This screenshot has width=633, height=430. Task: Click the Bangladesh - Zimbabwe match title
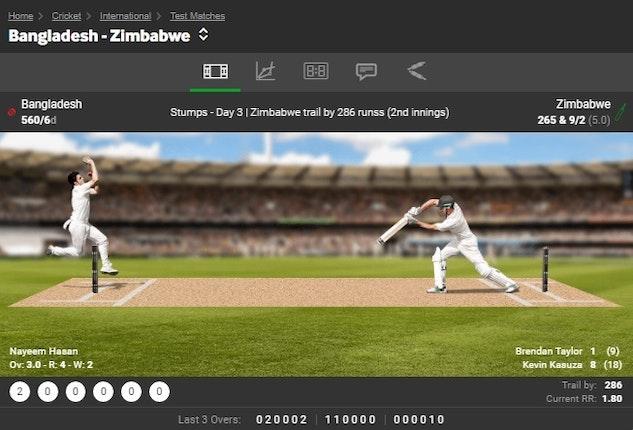[99, 36]
